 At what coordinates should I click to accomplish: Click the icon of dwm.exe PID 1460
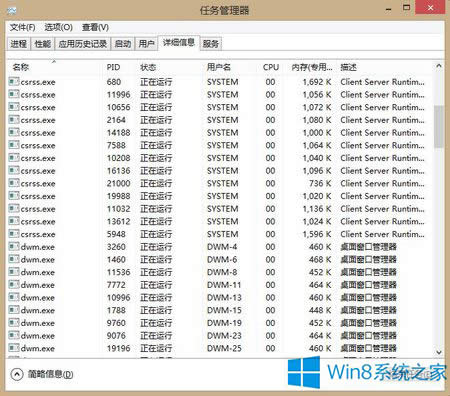pyautogui.click(x=14, y=259)
